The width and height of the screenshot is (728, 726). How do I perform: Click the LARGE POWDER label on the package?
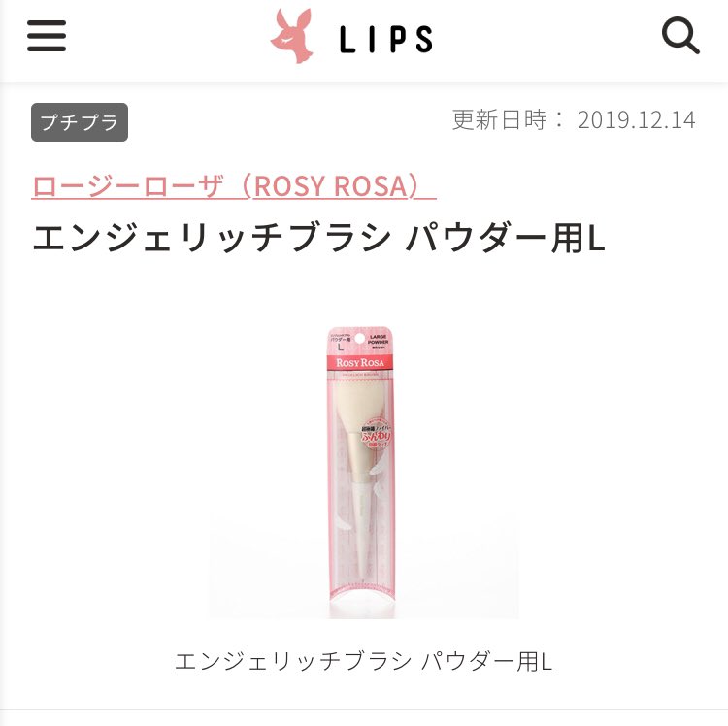(x=378, y=340)
